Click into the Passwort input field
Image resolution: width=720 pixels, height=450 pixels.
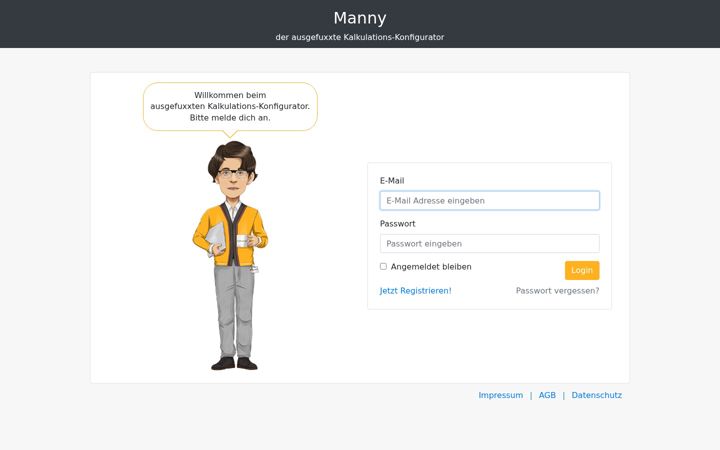(x=489, y=243)
